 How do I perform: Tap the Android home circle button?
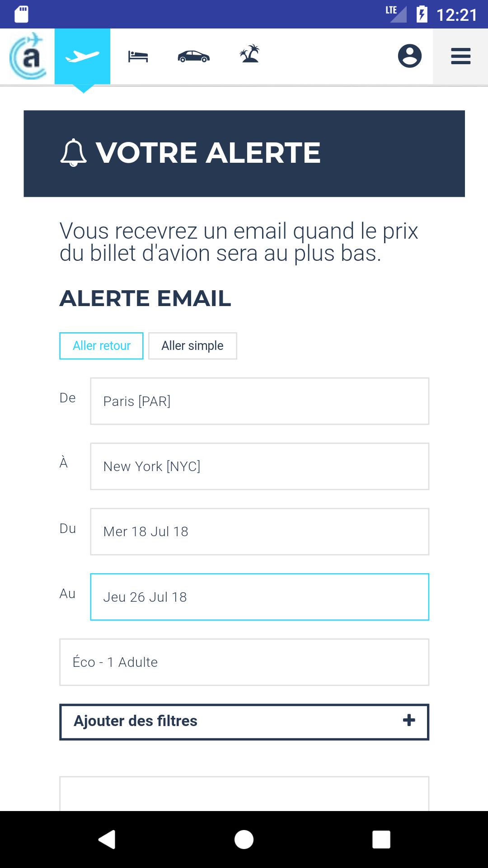(x=244, y=840)
